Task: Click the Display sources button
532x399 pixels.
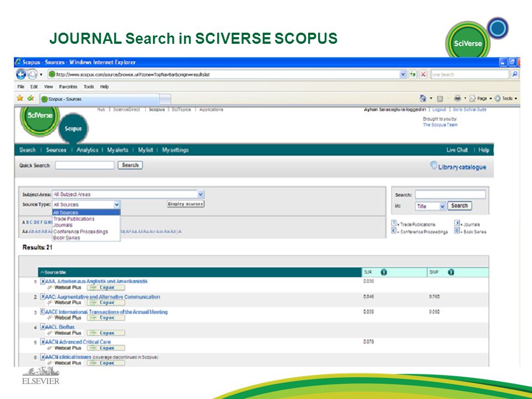Action: point(186,204)
